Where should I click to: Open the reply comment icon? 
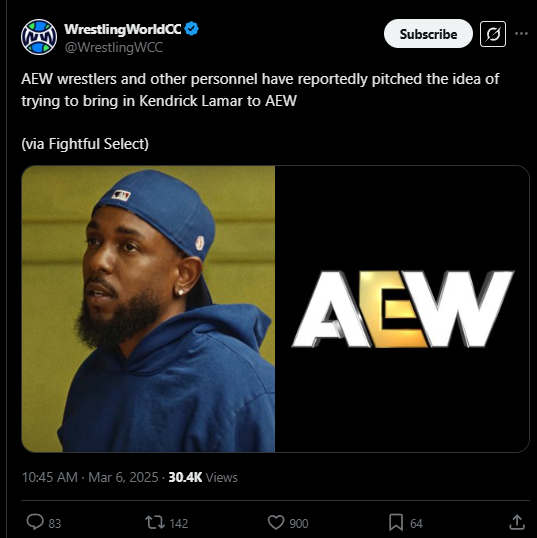point(35,523)
